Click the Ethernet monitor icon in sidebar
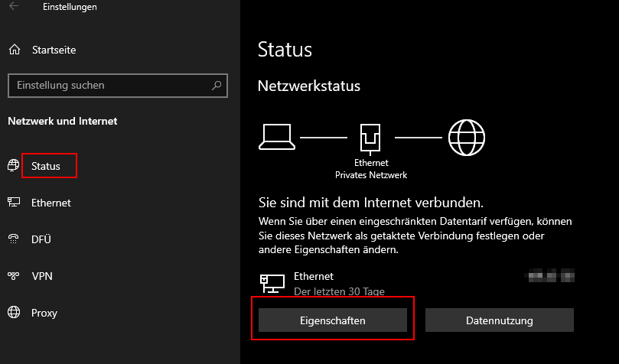This screenshot has height=364, width=619. [13, 203]
